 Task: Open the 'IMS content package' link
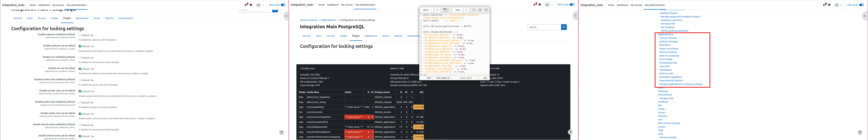pyautogui.click(x=669, y=123)
